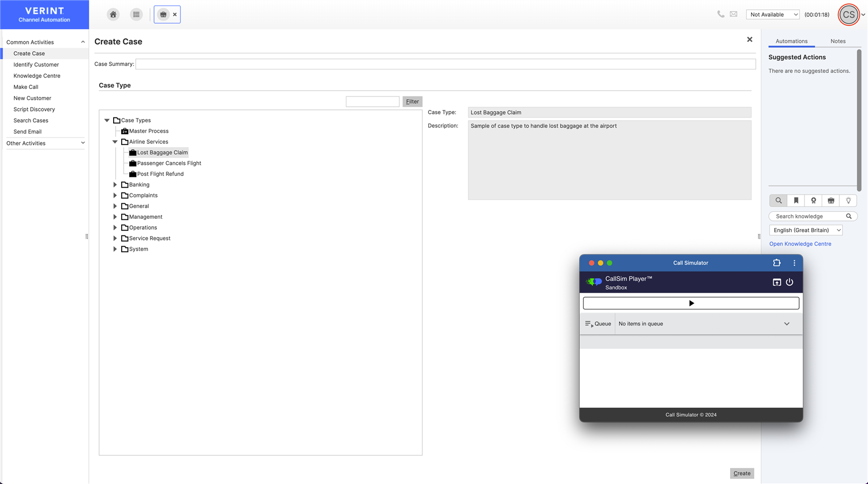
Task: Expand the General folder
Action: click(115, 206)
